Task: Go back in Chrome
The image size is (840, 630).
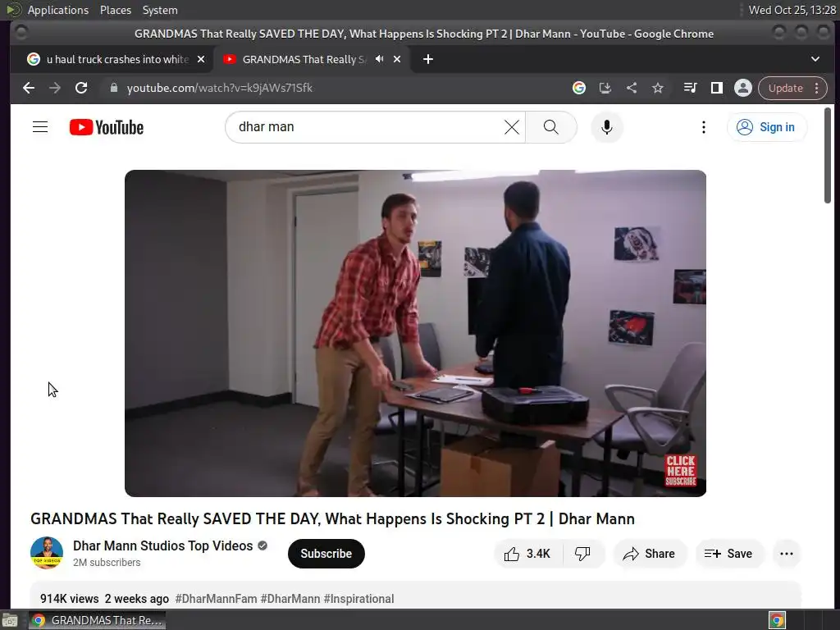Action: coord(29,88)
